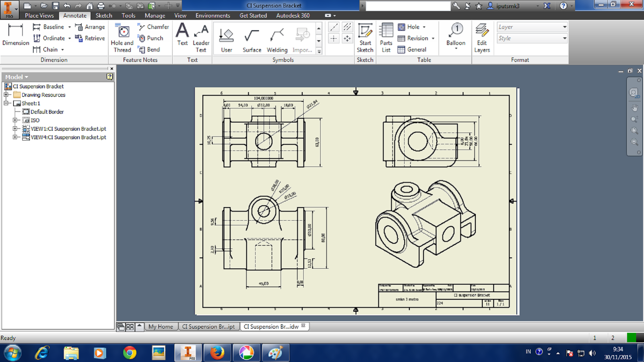Open Firefox from the taskbar
Screen dimensions: 644x362
coord(217,353)
